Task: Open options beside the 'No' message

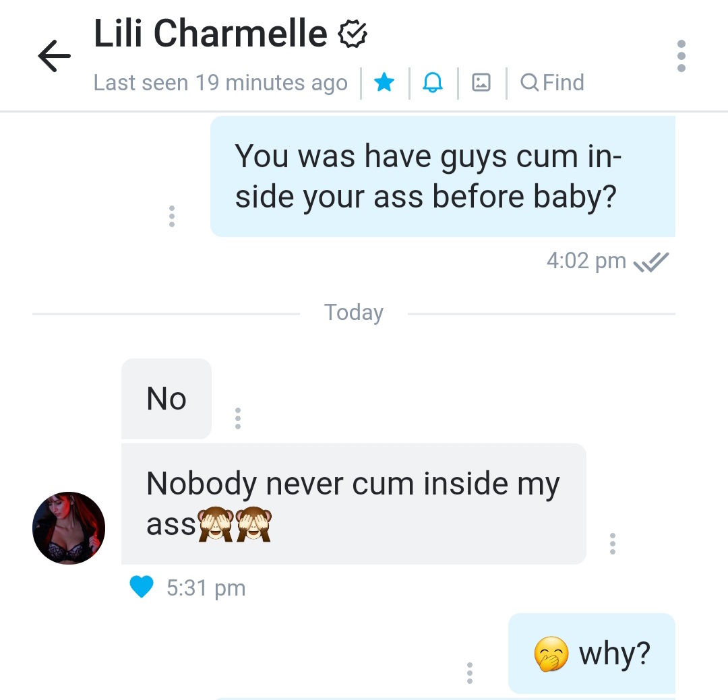Action: coord(238,418)
